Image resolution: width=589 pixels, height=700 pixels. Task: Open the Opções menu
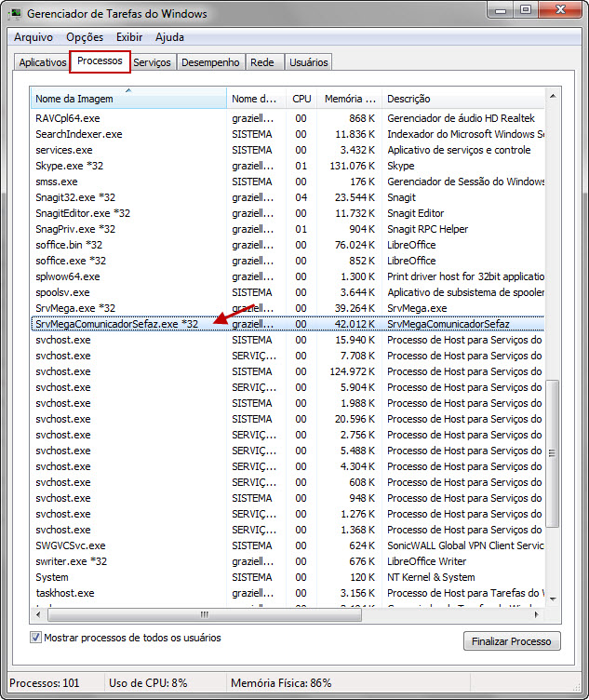click(85, 37)
